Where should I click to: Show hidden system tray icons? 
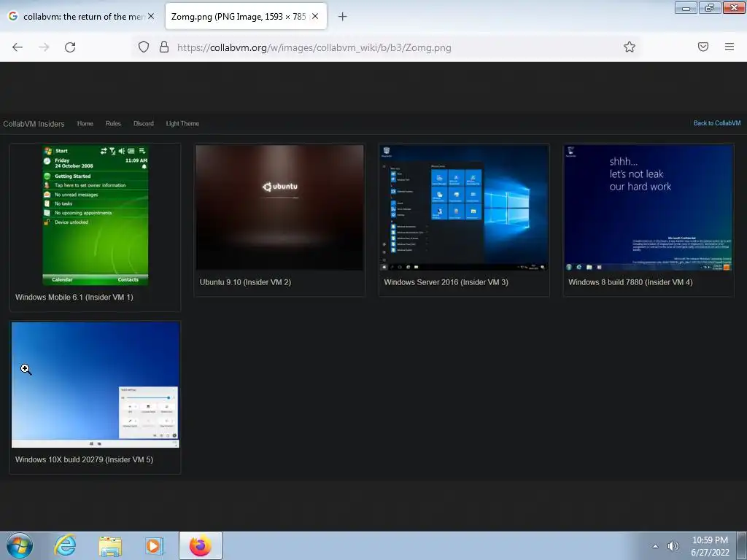(x=655, y=546)
